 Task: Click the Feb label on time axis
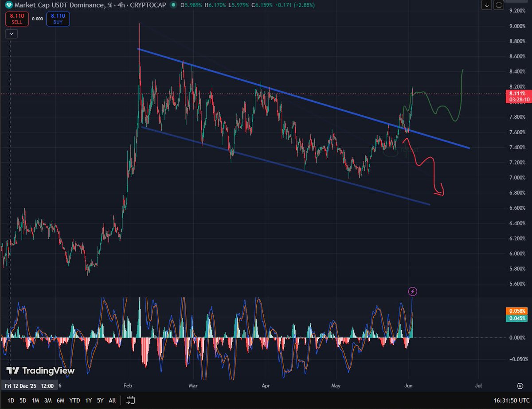[x=128, y=386]
